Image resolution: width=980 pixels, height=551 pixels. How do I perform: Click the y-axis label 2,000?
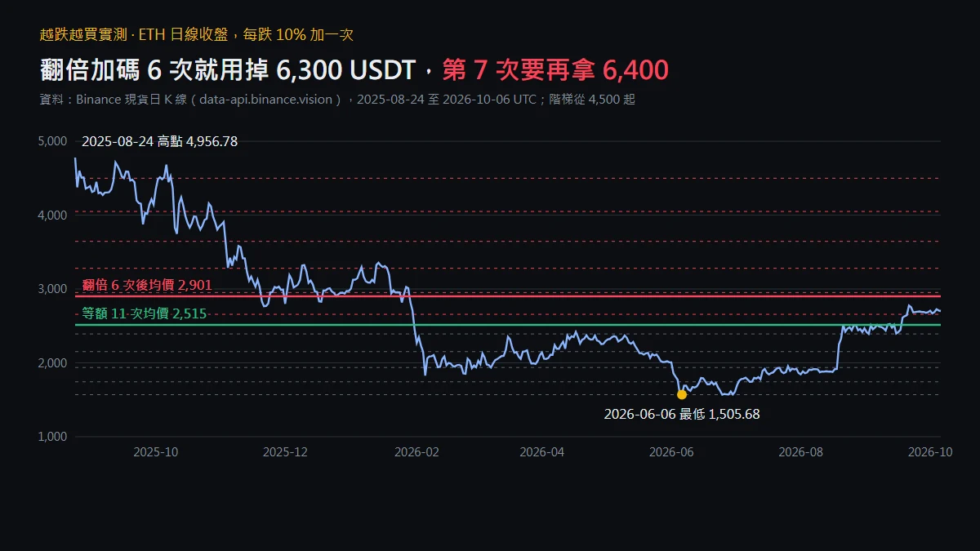tap(52, 363)
